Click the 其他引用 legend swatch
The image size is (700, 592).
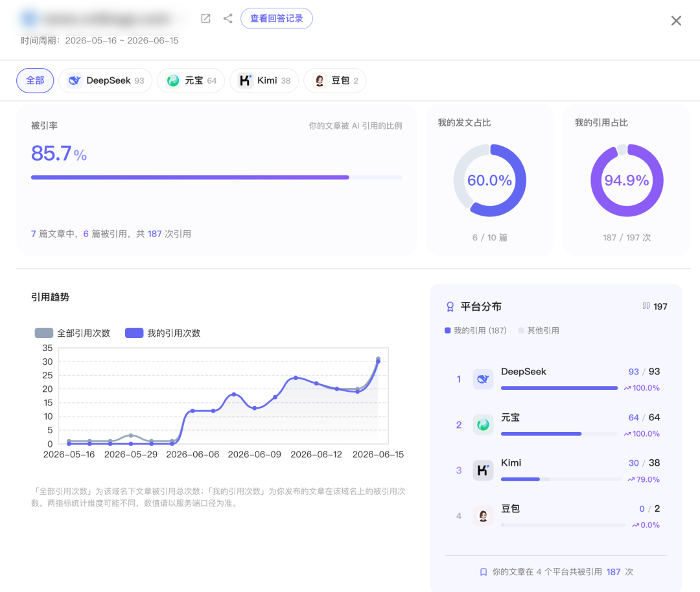(521, 330)
